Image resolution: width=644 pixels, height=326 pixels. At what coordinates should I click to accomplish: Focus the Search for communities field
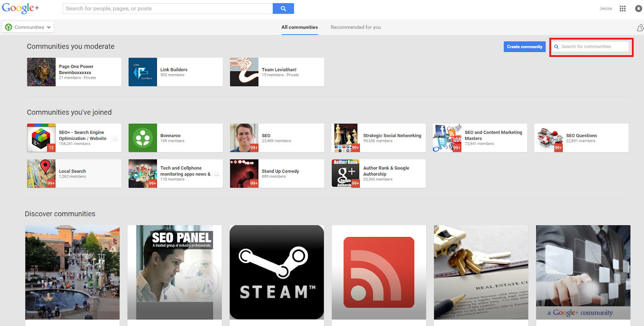click(x=590, y=47)
